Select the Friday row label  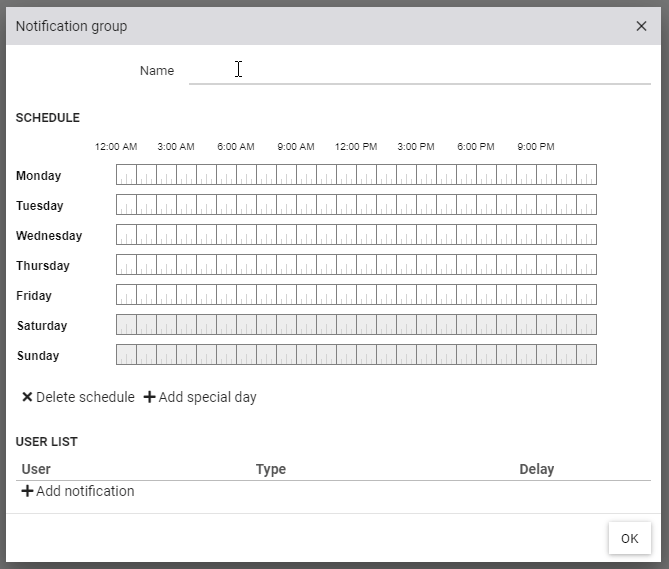(34, 296)
